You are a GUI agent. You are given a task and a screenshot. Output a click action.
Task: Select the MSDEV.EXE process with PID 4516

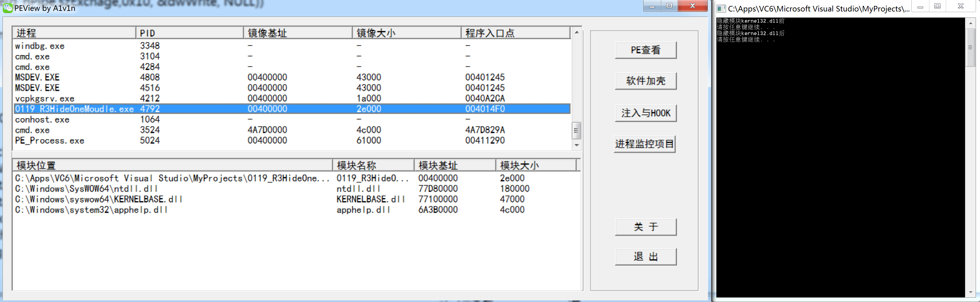click(x=37, y=88)
